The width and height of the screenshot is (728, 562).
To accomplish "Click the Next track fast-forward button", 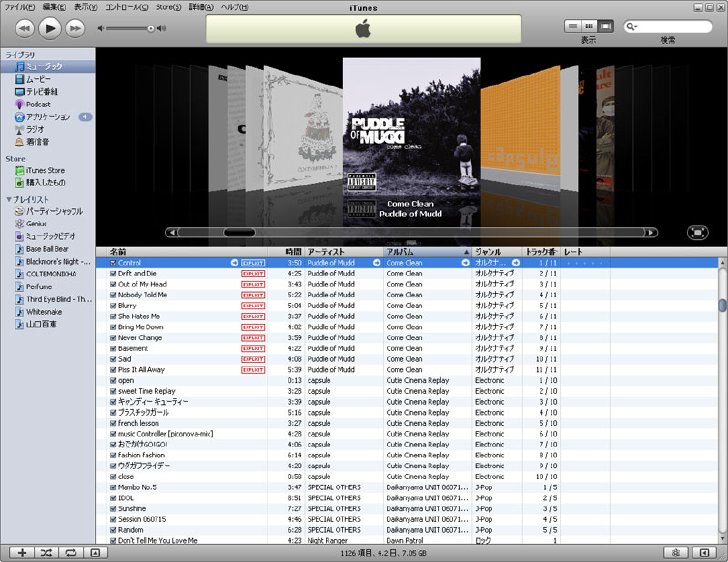I will pos(75,28).
